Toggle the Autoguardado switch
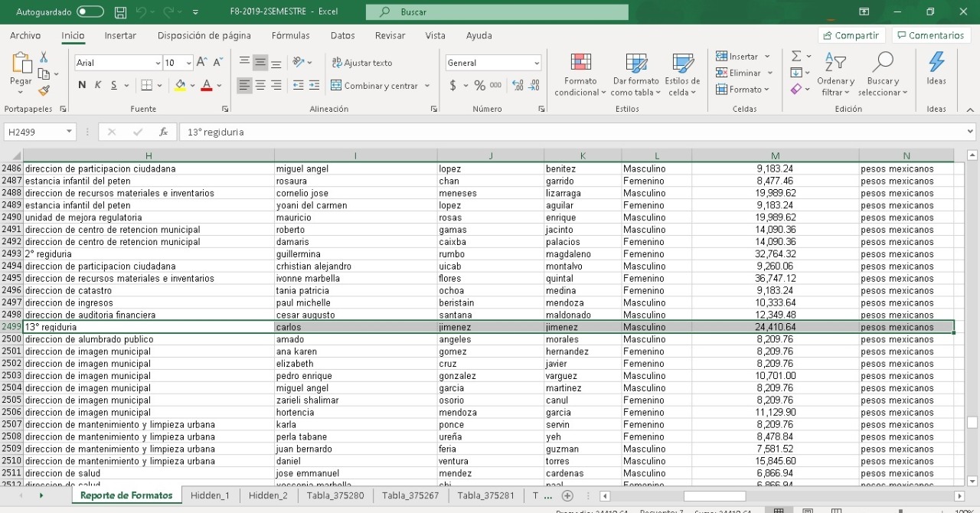Image resolution: width=980 pixels, height=513 pixels. point(90,12)
